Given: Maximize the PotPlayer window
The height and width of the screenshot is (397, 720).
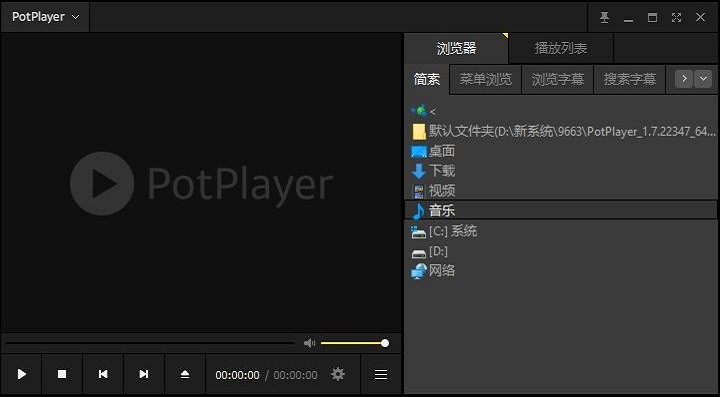Looking at the screenshot, I should click(x=652, y=17).
